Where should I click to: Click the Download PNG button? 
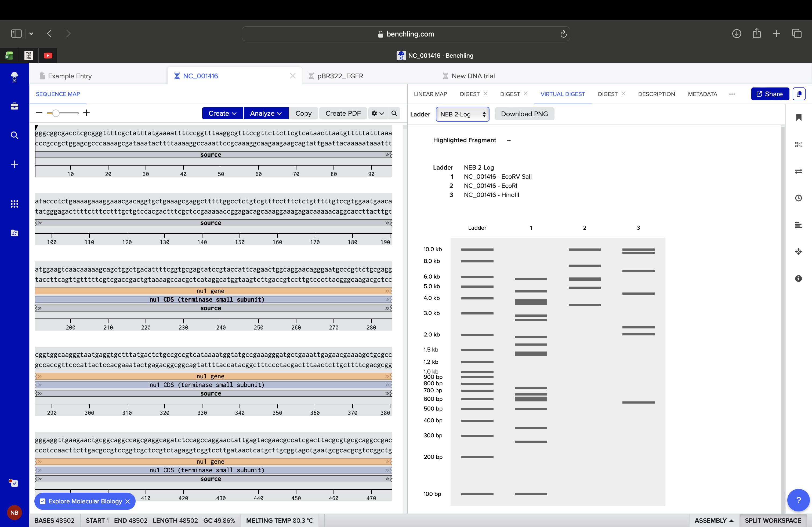click(524, 114)
